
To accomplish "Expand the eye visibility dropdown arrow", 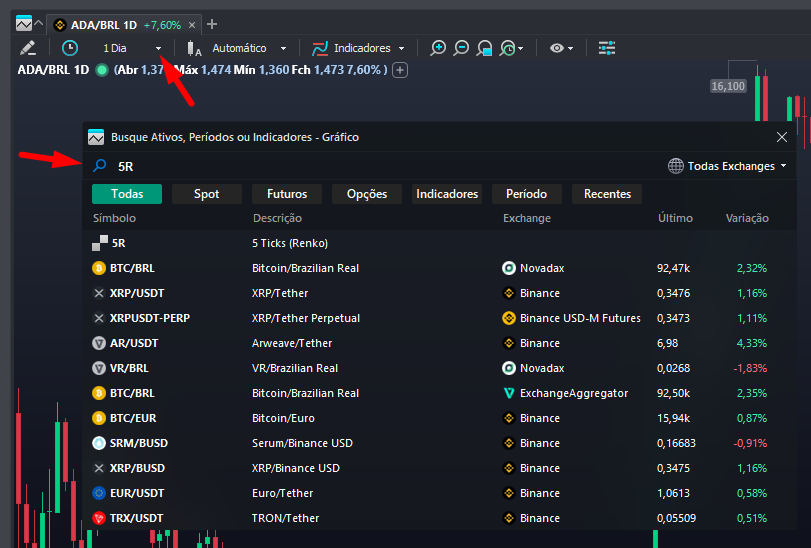I will (x=570, y=49).
